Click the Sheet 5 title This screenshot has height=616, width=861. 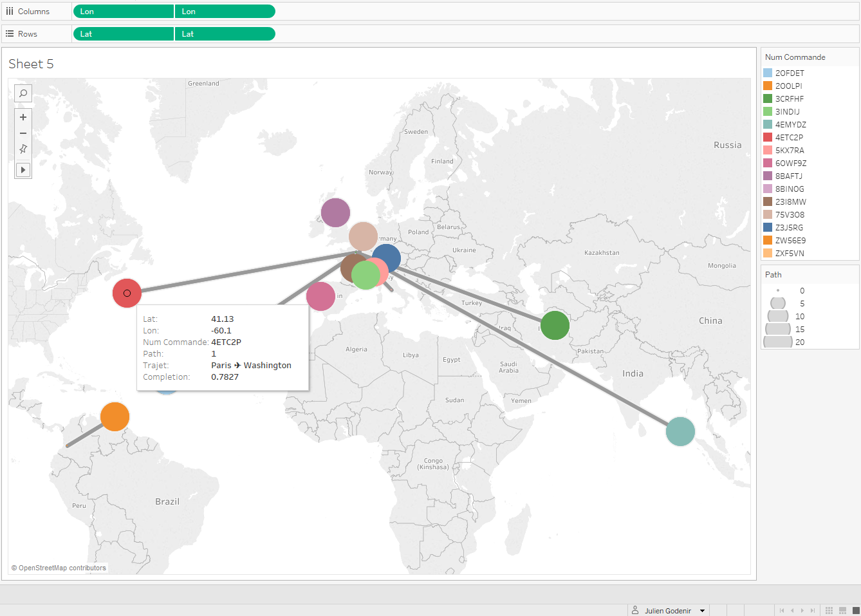31,64
